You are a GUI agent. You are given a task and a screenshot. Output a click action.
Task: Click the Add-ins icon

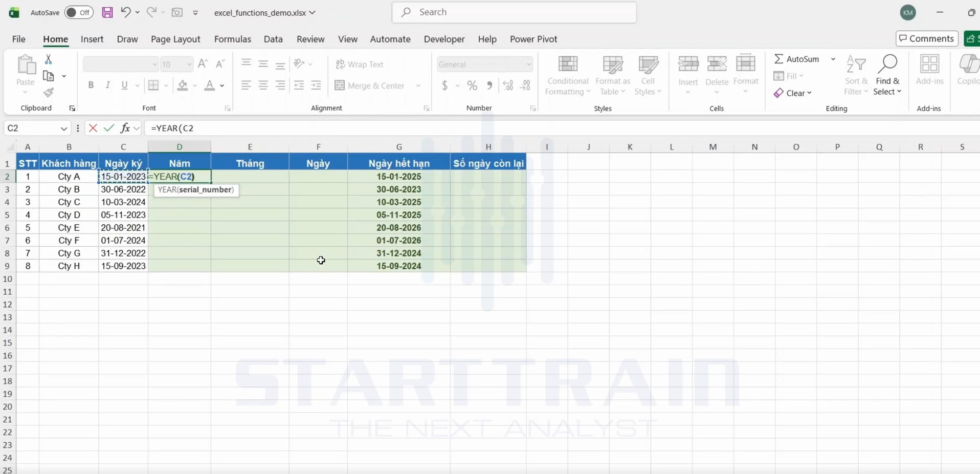pyautogui.click(x=929, y=70)
